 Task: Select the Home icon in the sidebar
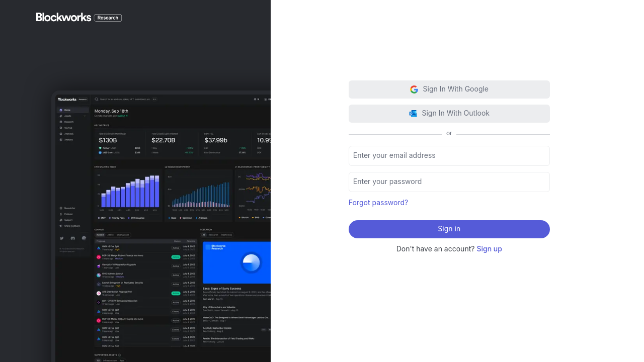[x=61, y=110]
